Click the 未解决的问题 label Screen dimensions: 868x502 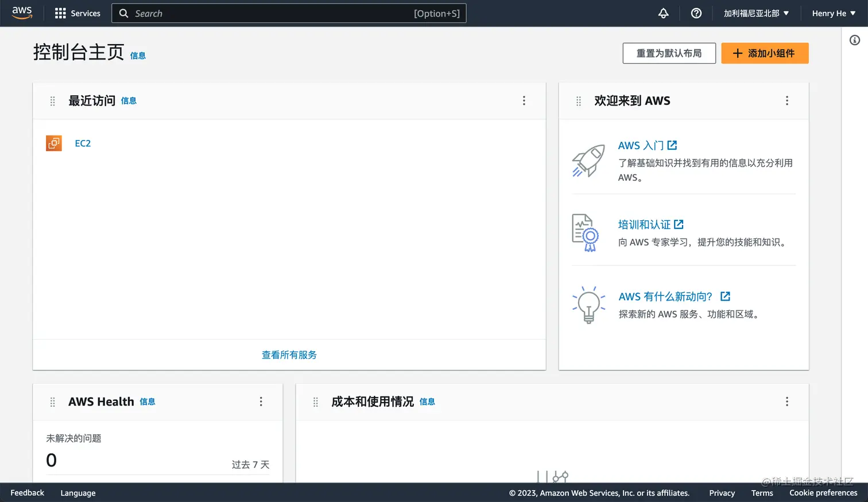[73, 438]
